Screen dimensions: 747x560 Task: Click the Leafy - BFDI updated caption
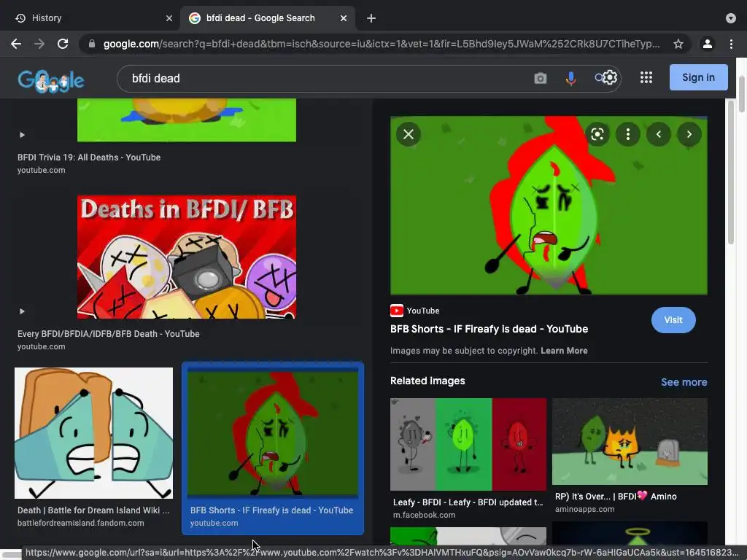tap(468, 502)
